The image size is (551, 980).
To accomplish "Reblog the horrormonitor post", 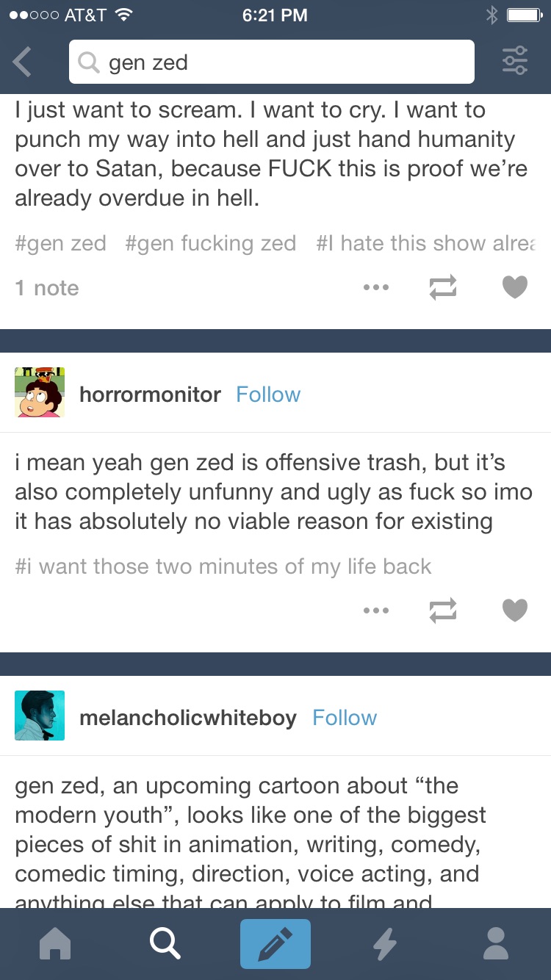I will click(x=443, y=610).
